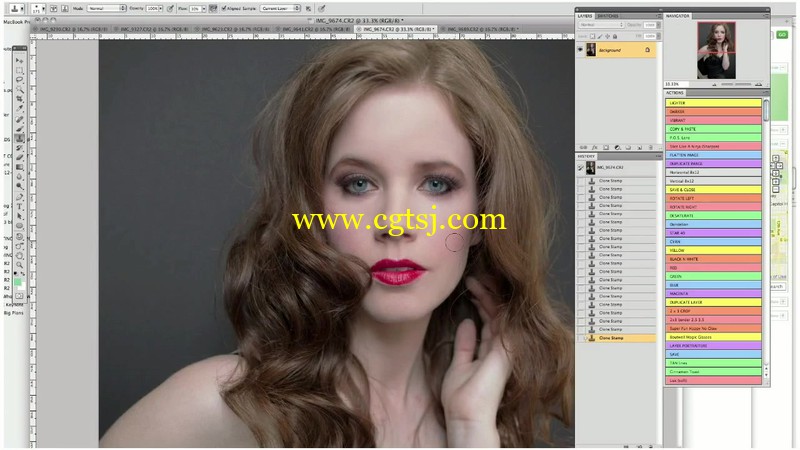
Task: Toggle lock image pixels brush icon
Action: [600, 36]
